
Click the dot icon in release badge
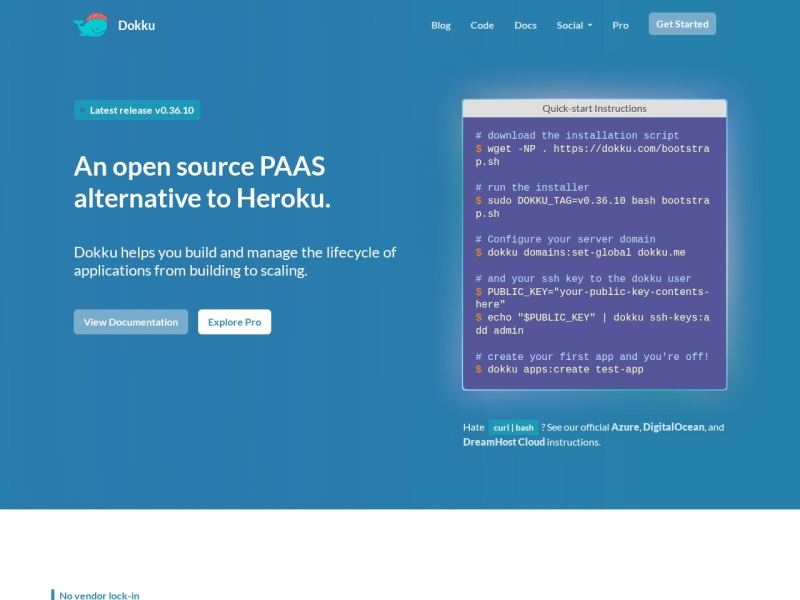tap(82, 110)
